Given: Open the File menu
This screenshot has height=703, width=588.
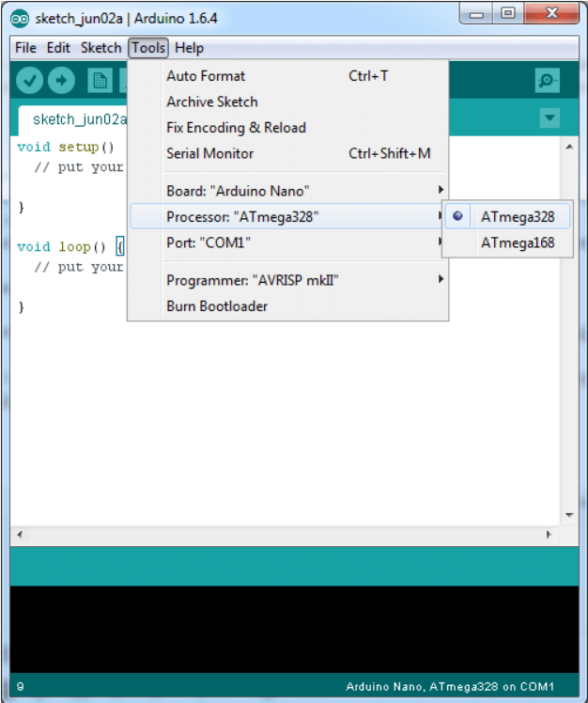Looking at the screenshot, I should (25, 48).
